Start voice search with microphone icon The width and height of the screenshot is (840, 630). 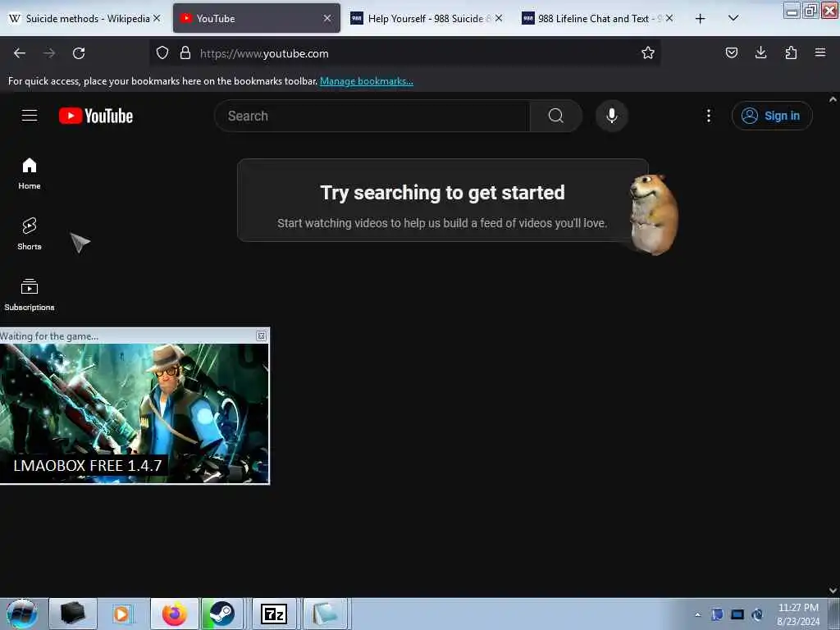[611, 116]
